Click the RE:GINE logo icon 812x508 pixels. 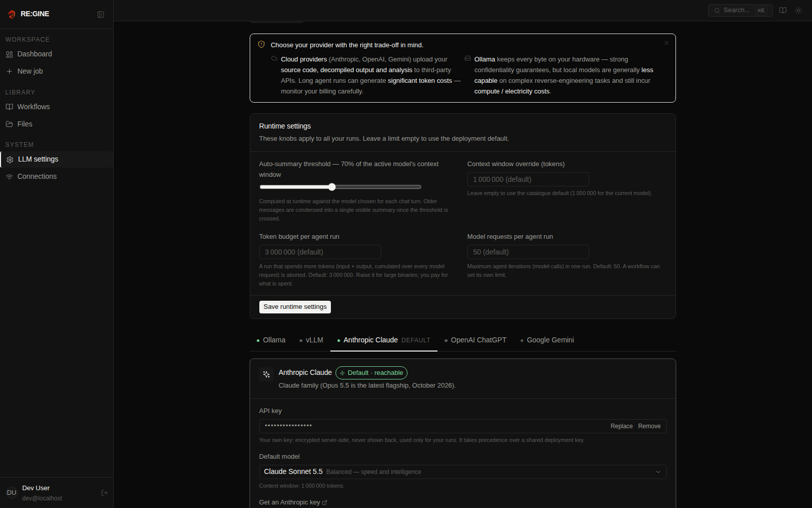pyautogui.click(x=12, y=14)
